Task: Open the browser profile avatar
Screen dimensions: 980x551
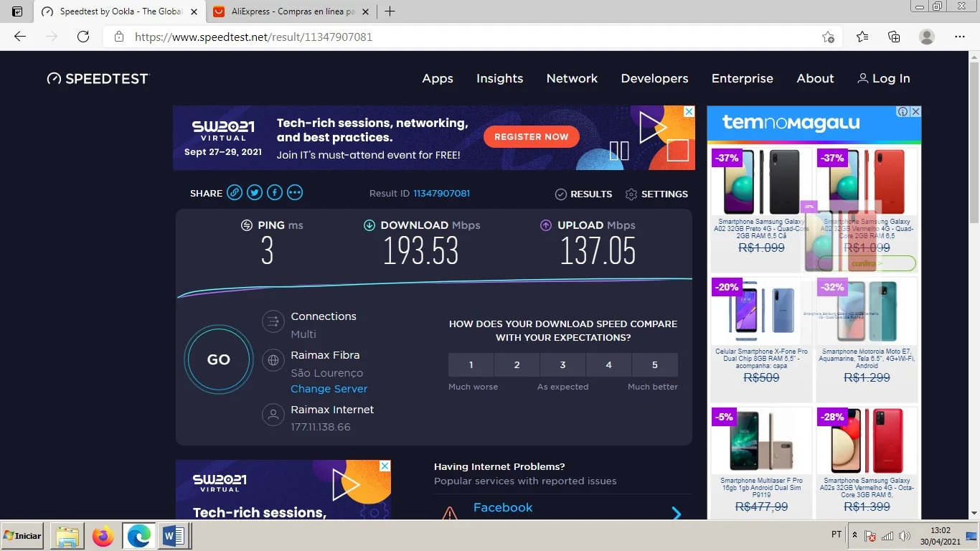Action: click(x=927, y=37)
